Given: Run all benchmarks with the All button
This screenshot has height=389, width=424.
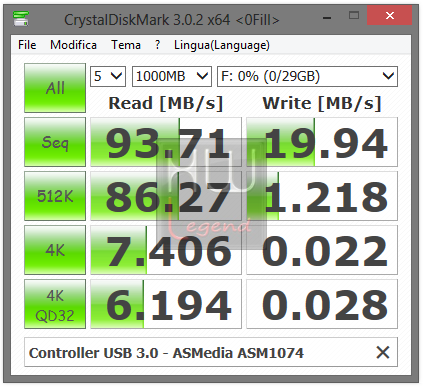Looking at the screenshot, I should [55, 88].
